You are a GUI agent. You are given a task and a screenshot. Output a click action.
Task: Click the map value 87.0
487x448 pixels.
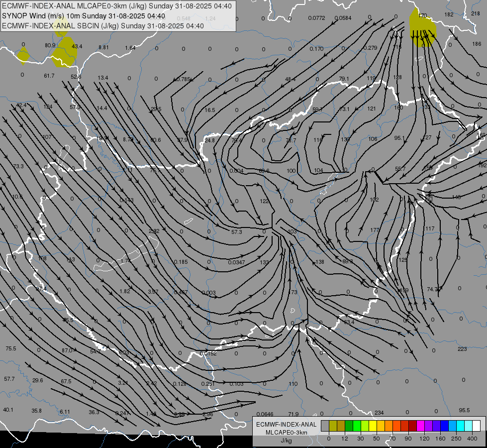click(67, 350)
